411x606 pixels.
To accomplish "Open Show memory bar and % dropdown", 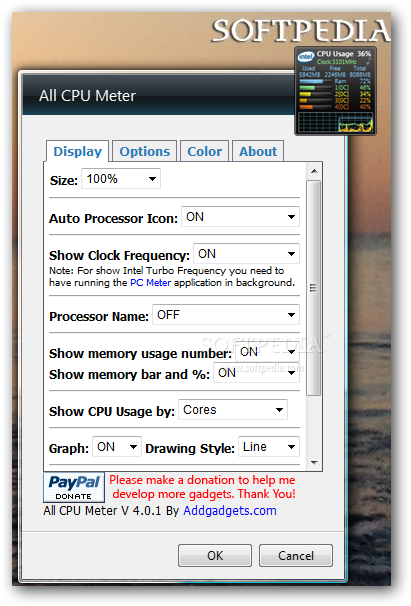I will point(256,373).
